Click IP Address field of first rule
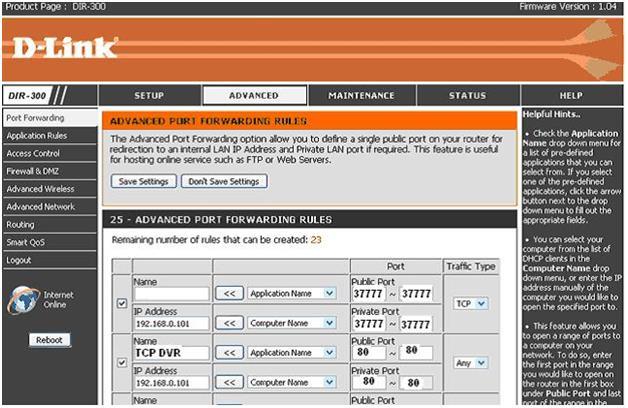The height and width of the screenshot is (408, 628). click(x=171, y=324)
